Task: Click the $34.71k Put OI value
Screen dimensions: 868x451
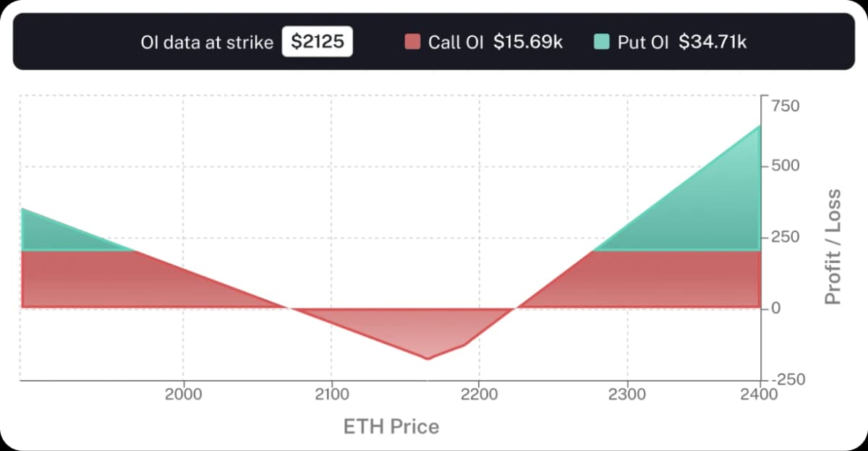Action: click(x=713, y=42)
